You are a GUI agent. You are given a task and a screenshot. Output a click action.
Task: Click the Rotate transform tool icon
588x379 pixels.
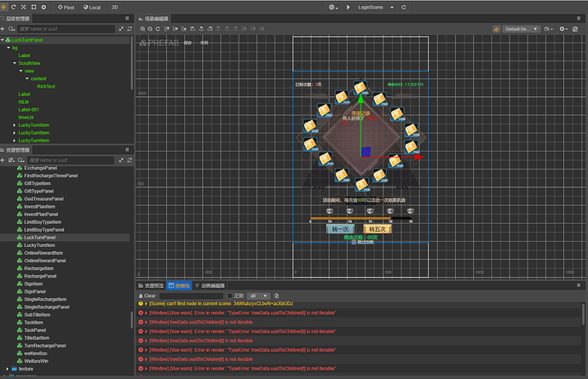pyautogui.click(x=14, y=6)
